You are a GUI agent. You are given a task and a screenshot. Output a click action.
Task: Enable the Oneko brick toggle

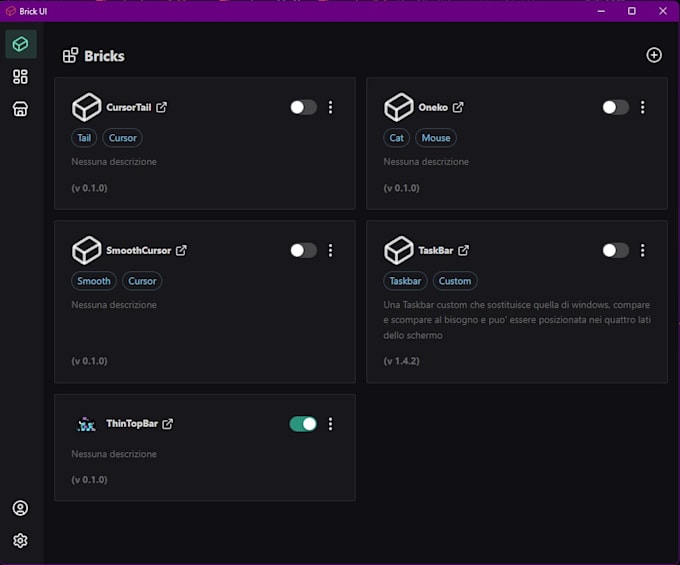(x=615, y=107)
